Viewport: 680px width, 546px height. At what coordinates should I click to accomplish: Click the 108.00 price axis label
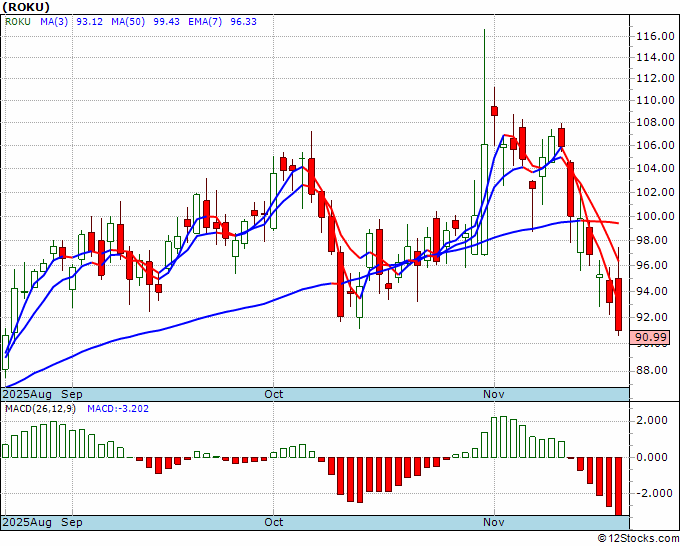point(655,122)
